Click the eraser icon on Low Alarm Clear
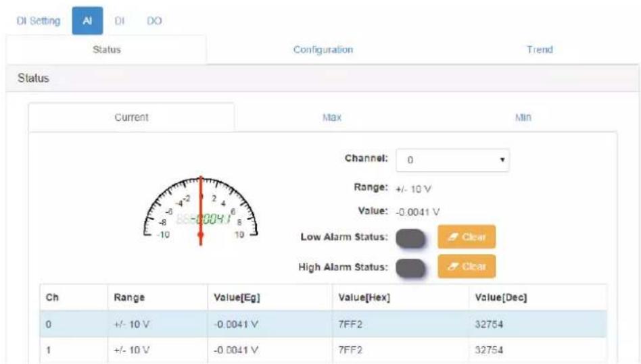Screen dimensions: 641x364 [x=453, y=236]
